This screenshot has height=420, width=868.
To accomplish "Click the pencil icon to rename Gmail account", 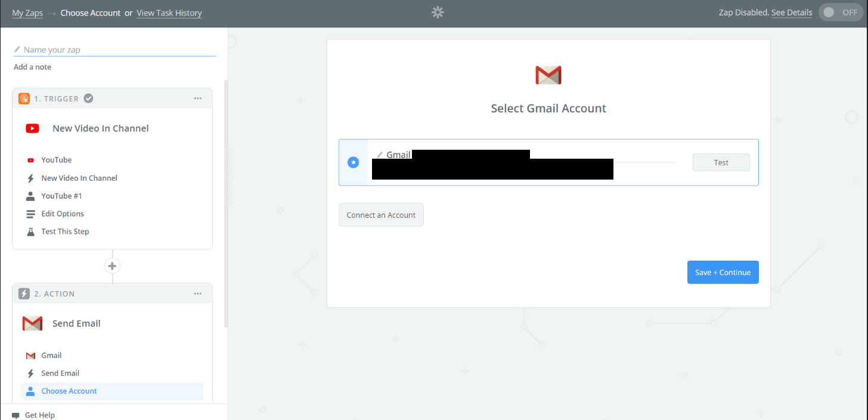I will [x=380, y=155].
